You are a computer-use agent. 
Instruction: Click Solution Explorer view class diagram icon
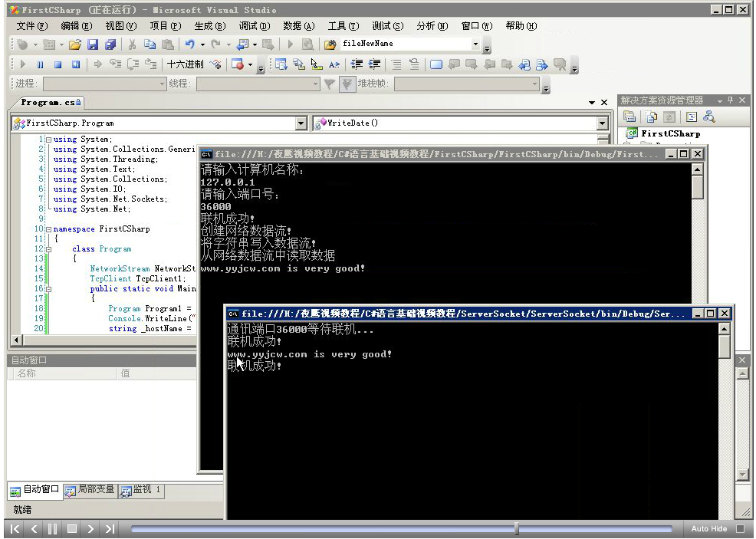tap(709, 117)
